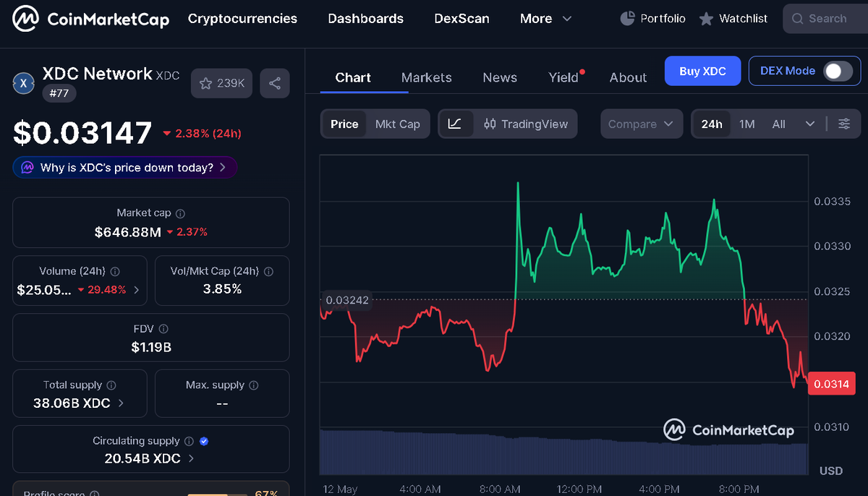Viewport: 868px width, 496px height.
Task: Click the USD axis currency label
Action: pos(831,471)
